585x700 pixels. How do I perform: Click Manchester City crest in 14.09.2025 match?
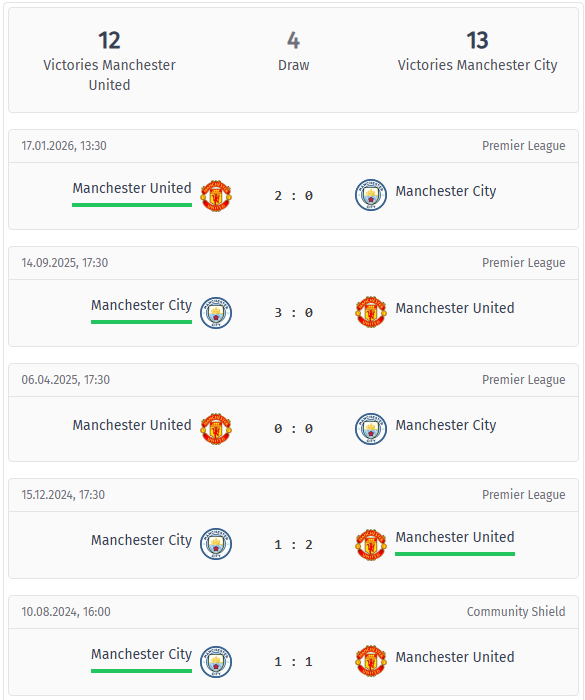(216, 312)
